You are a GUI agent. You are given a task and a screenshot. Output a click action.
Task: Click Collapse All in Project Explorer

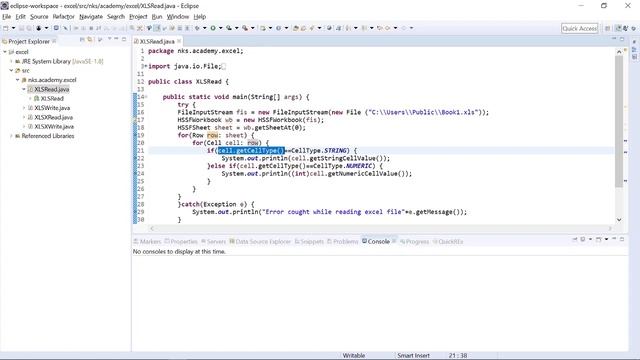pyautogui.click(x=82, y=39)
